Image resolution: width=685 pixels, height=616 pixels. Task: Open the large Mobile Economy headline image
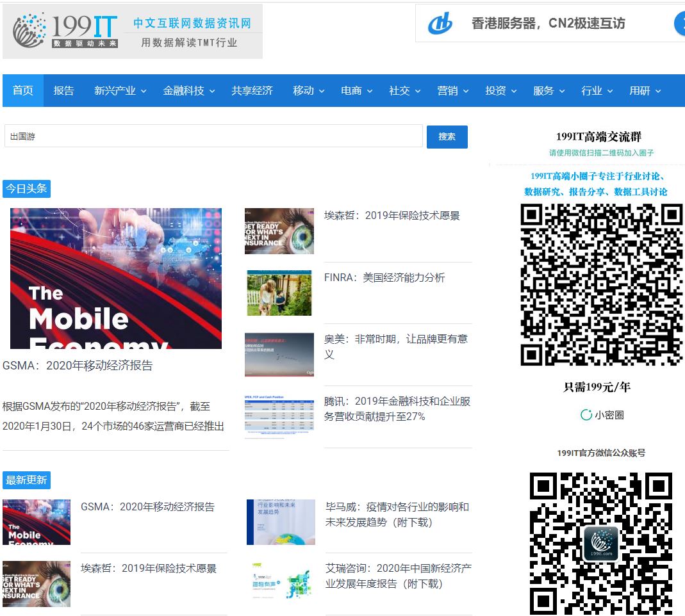click(116, 278)
